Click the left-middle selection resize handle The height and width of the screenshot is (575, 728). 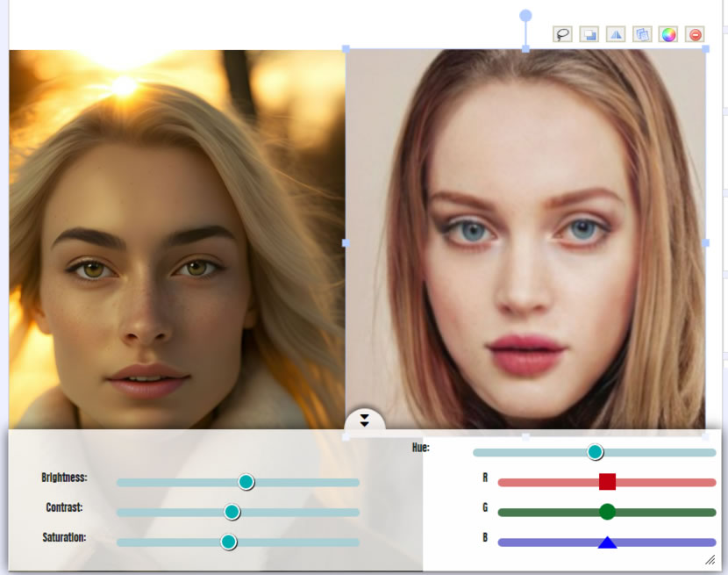tap(346, 242)
